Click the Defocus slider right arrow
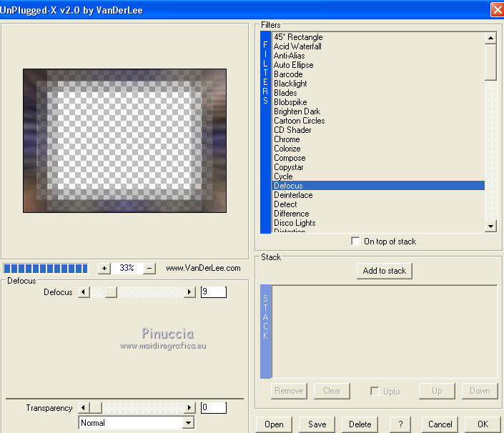The width and height of the screenshot is (504, 433). click(x=189, y=292)
